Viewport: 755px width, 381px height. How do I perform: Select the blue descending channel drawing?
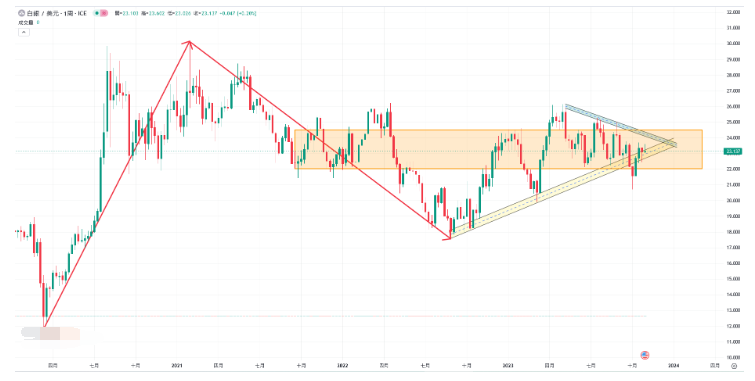click(621, 125)
